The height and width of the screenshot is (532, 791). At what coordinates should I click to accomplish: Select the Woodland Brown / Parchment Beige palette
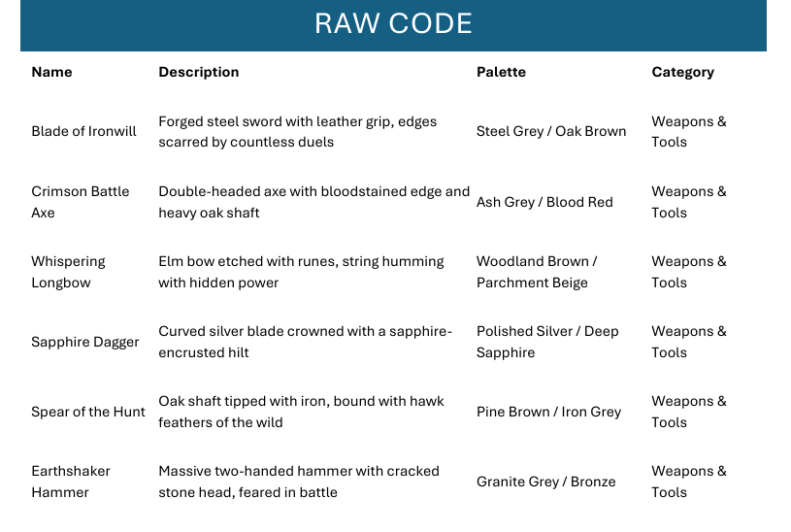[x=537, y=272]
